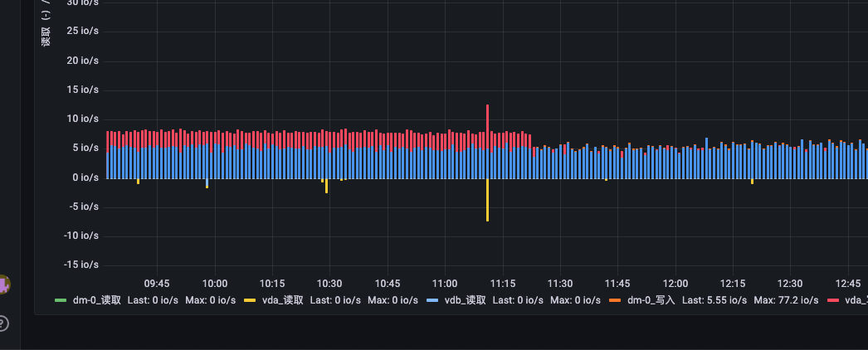The width and height of the screenshot is (868, 350).
Task: Click the 20 io/s y-axis label
Action: pyautogui.click(x=82, y=61)
